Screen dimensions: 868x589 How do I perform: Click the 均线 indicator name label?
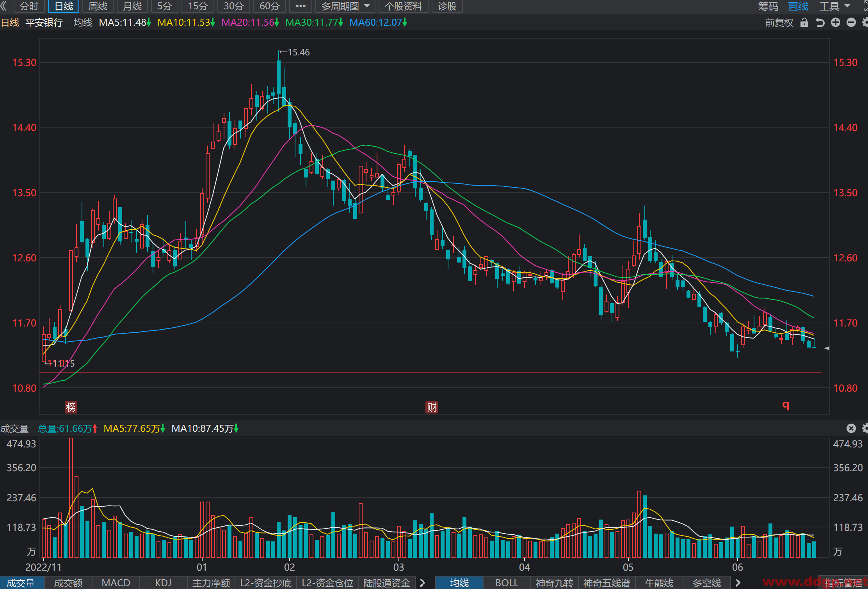[83, 22]
